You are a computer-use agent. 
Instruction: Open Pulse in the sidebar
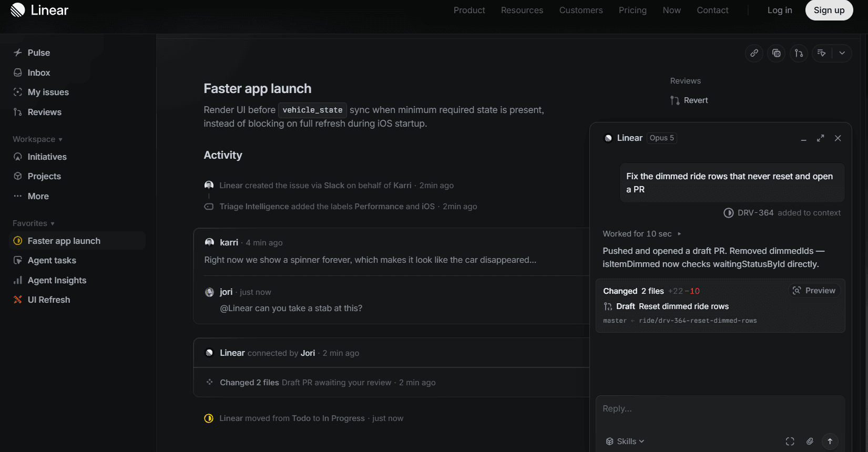click(x=39, y=53)
